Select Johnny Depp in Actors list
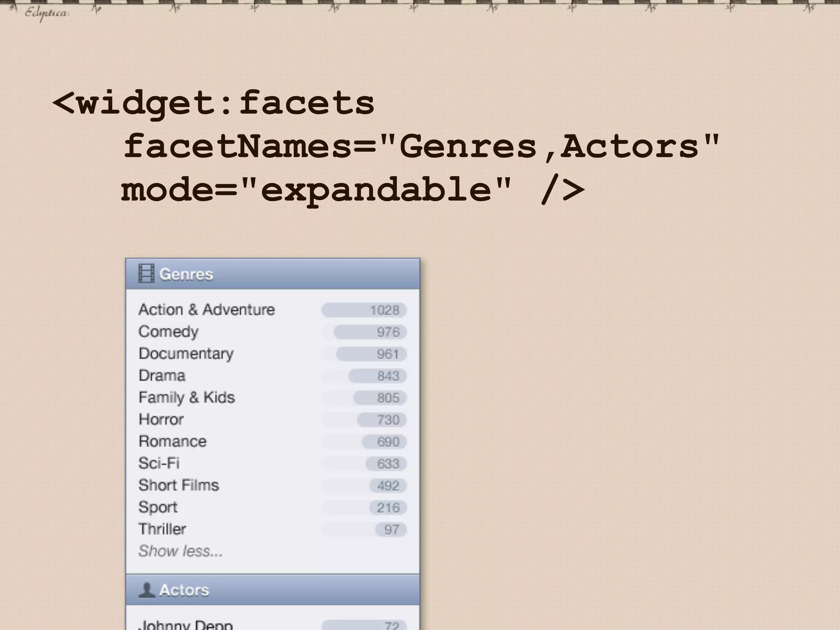This screenshot has width=840, height=630. tap(185, 625)
